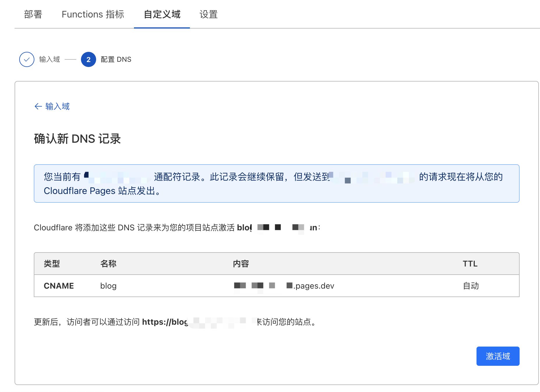
Task: Click the step 2 number circle
Action: pyautogui.click(x=89, y=59)
